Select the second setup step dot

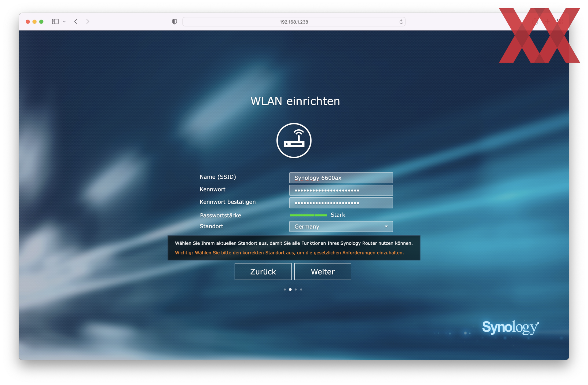coord(290,289)
